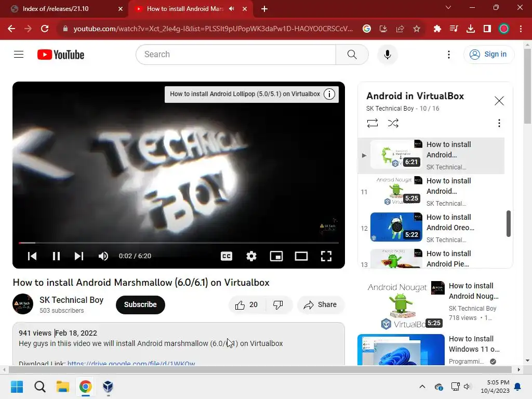Play playlist item 11 Android Nougat video

(431, 192)
